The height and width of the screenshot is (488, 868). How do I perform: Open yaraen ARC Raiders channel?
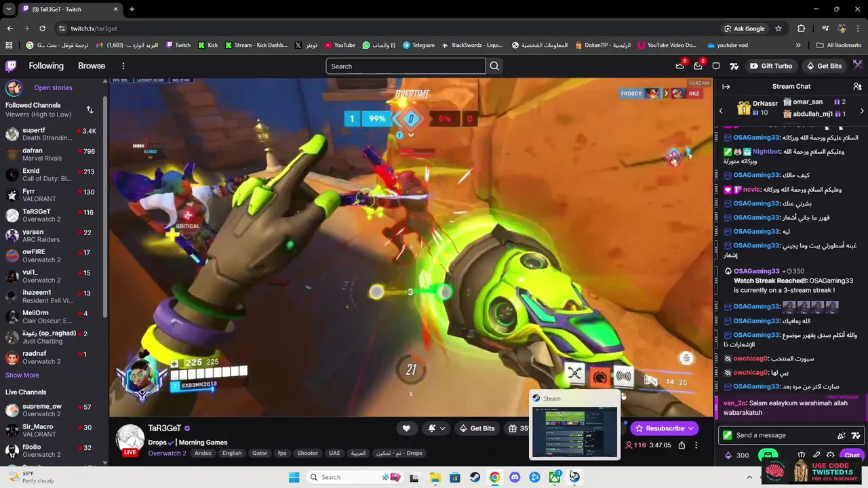click(x=51, y=235)
